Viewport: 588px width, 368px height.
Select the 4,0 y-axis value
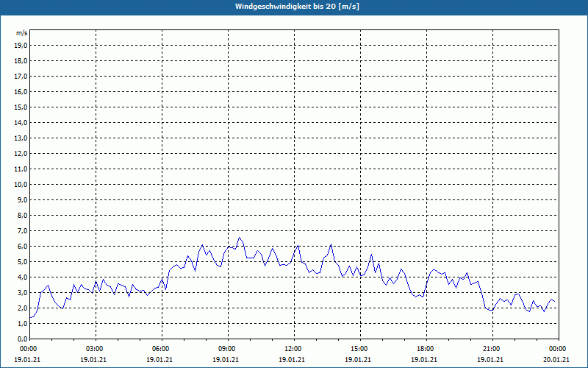tap(22, 277)
